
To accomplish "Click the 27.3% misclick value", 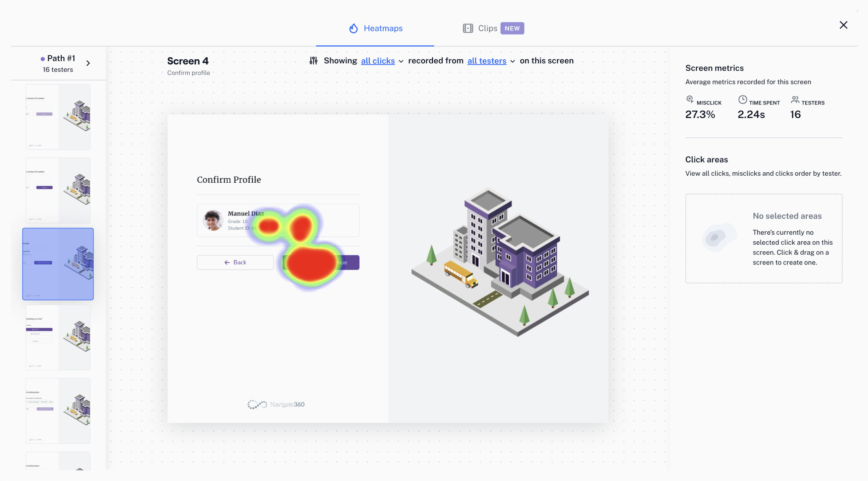I will click(700, 114).
